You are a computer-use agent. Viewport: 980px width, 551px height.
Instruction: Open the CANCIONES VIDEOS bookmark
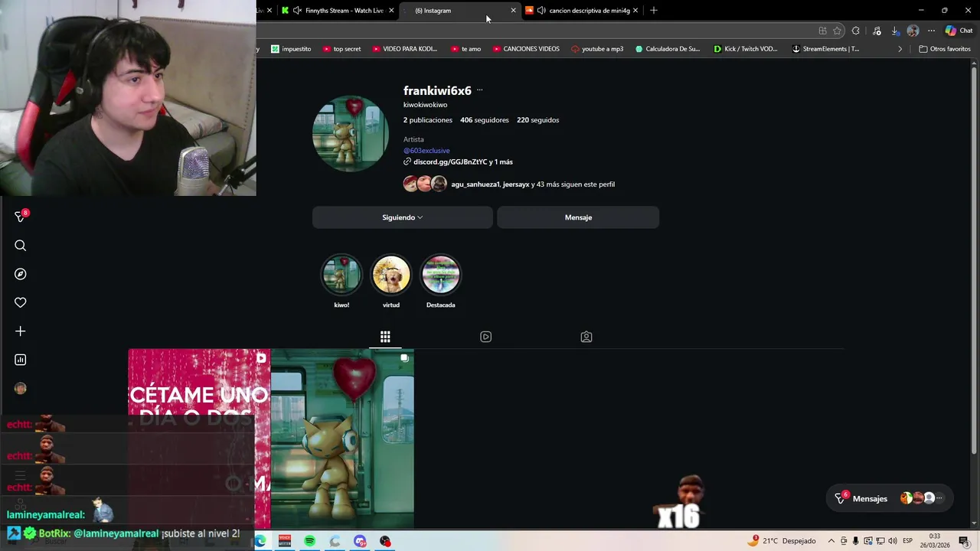point(526,49)
